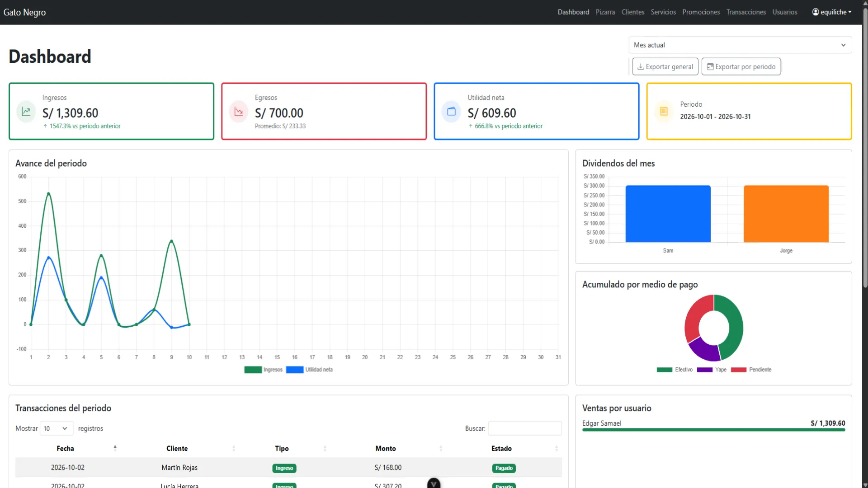Click the Gato Negro brand link
Viewport: 868px width, 488px height.
pos(24,12)
